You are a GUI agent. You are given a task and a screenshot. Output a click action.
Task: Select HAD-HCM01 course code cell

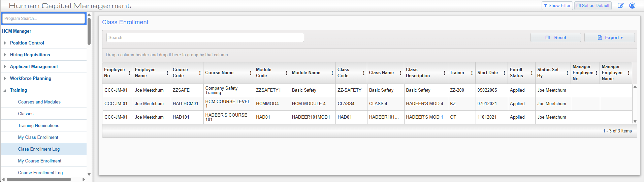pos(187,104)
